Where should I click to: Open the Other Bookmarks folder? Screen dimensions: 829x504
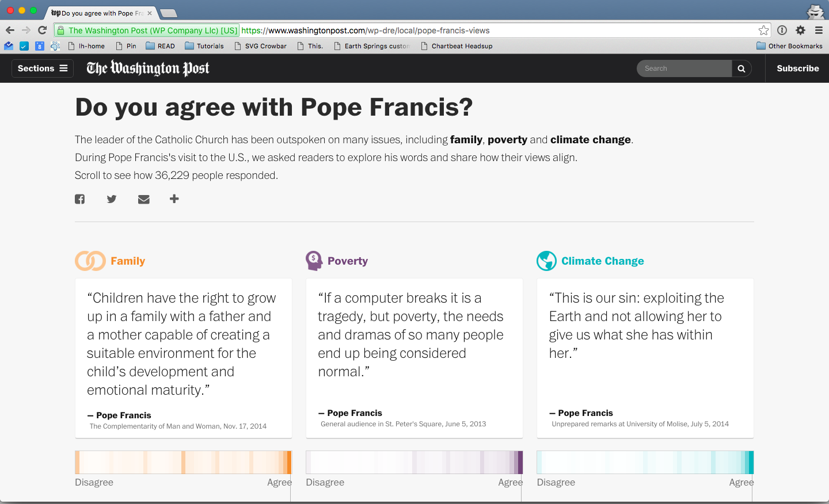[x=789, y=46]
